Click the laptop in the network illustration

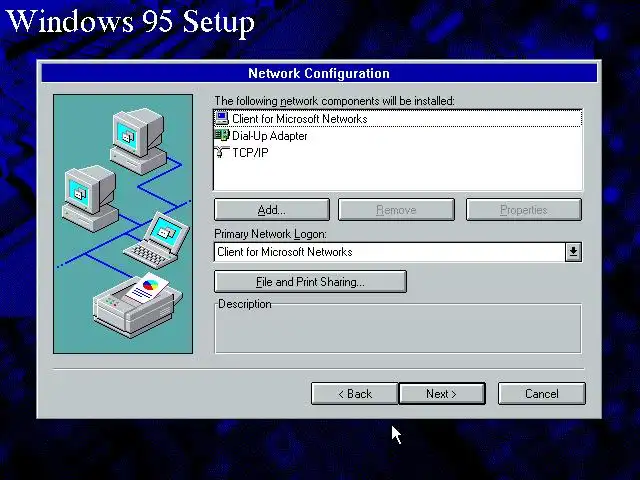(x=157, y=241)
